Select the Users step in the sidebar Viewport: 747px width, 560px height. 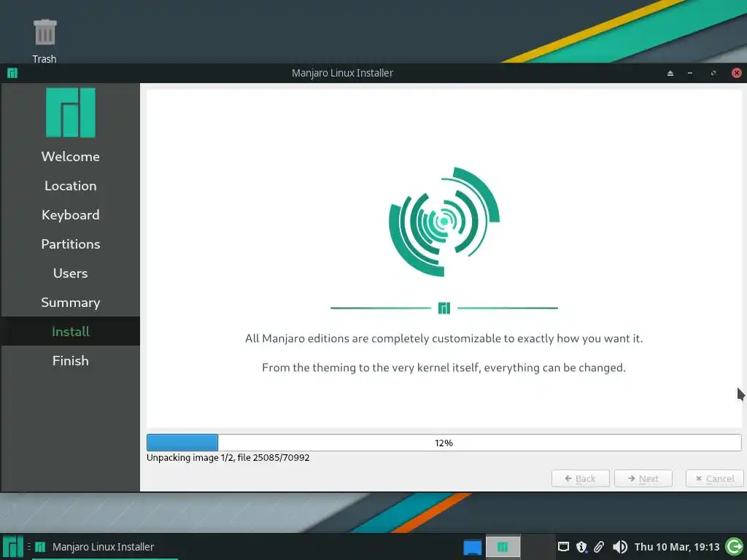click(x=71, y=273)
